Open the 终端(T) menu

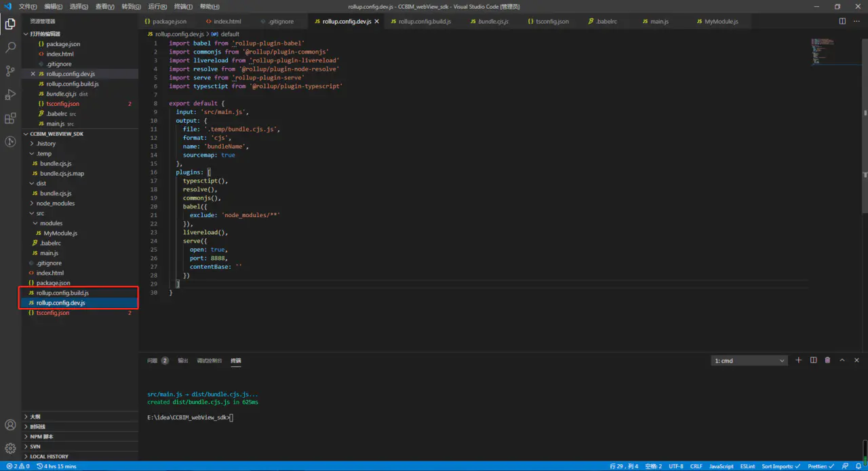(x=183, y=6)
